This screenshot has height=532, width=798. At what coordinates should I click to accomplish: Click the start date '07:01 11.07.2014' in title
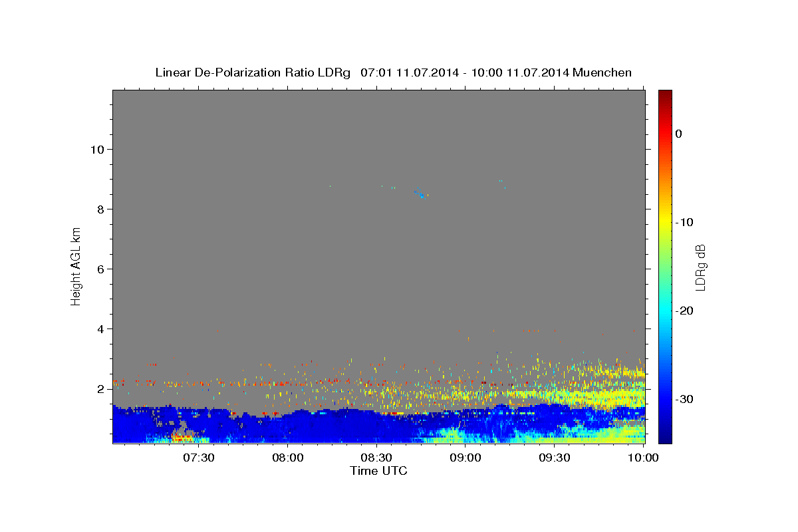(x=409, y=72)
